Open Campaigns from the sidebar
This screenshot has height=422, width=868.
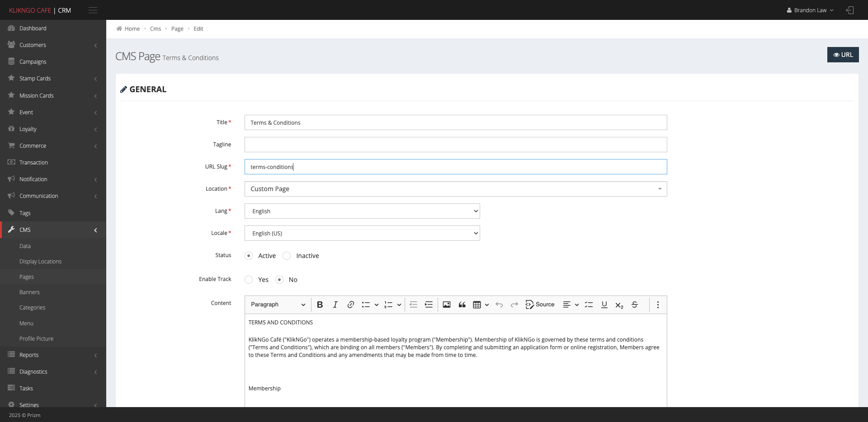point(53,62)
